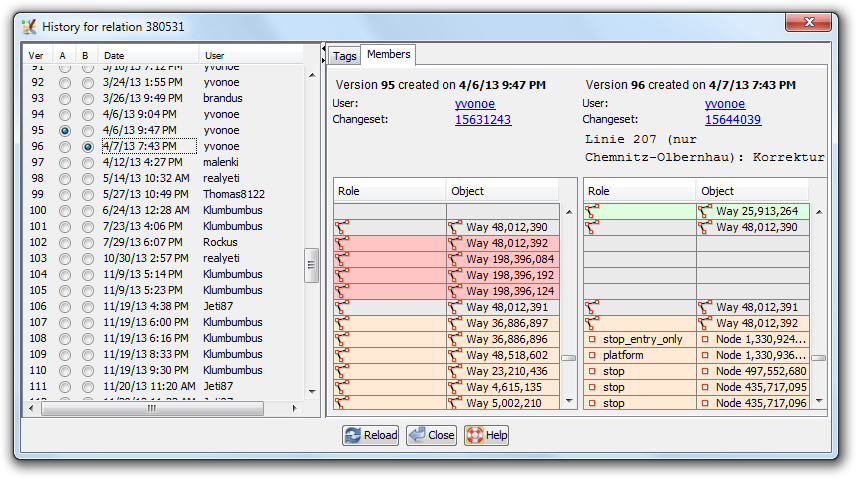
Task: Click the version 95 members scrollbar thumb
Action: click(569, 358)
